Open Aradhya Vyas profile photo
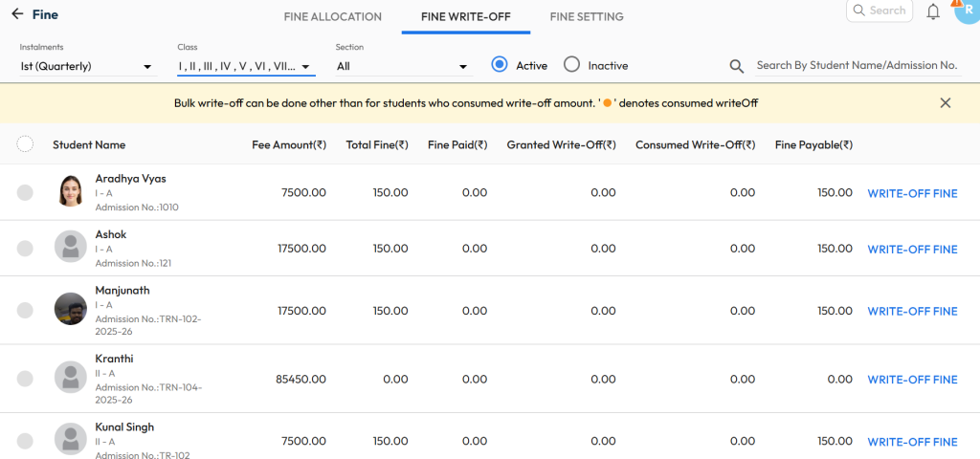 71,192
